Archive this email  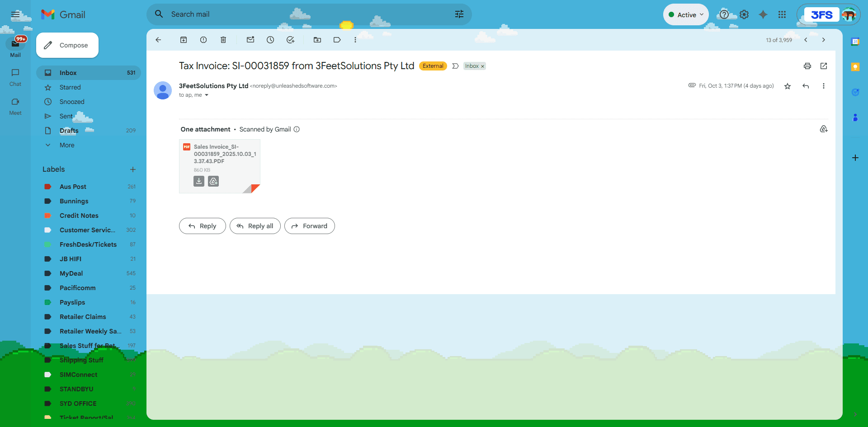click(x=184, y=40)
